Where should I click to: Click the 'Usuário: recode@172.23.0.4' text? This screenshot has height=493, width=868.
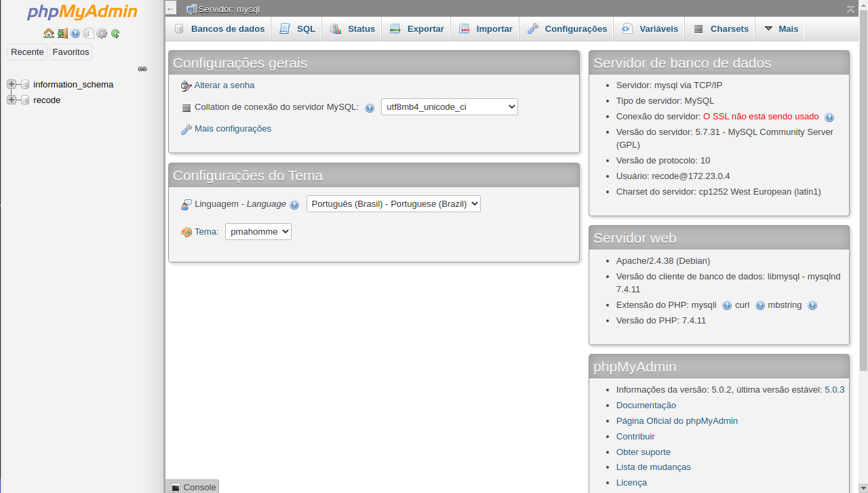click(x=673, y=176)
